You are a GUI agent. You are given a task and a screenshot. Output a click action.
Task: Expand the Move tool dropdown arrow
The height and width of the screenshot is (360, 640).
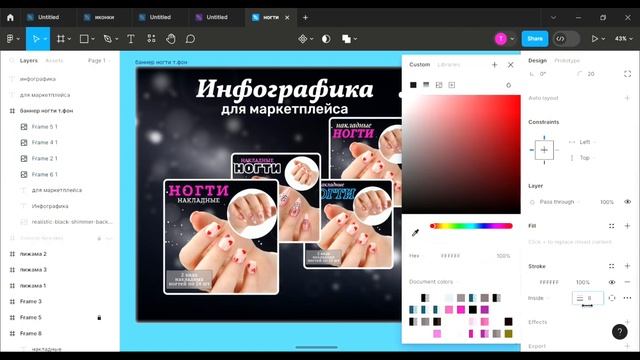[45, 39]
